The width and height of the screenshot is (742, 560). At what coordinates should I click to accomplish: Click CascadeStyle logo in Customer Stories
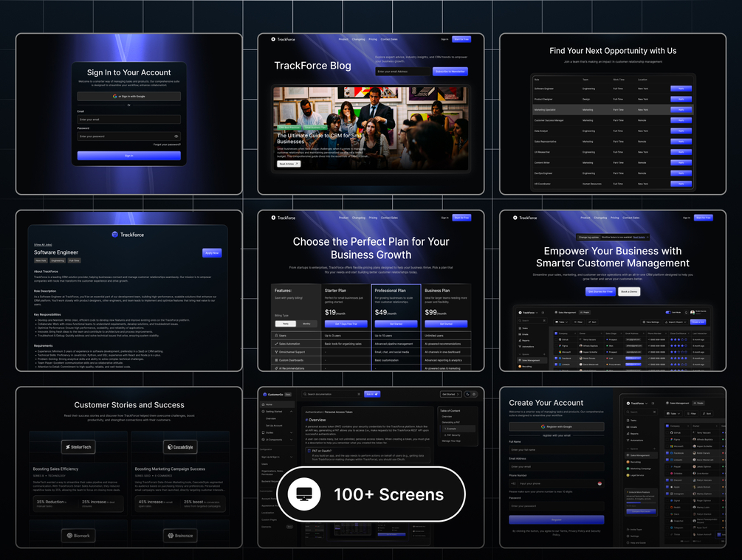[180, 447]
